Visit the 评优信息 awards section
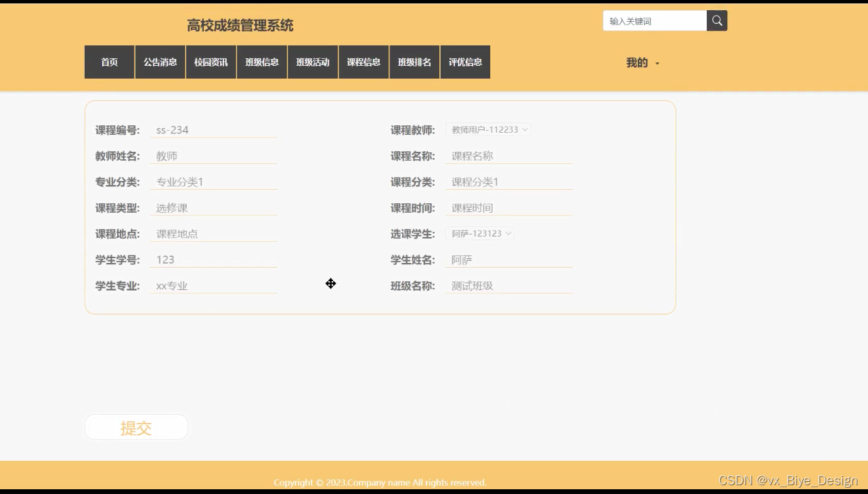This screenshot has height=494, width=868. (x=465, y=62)
